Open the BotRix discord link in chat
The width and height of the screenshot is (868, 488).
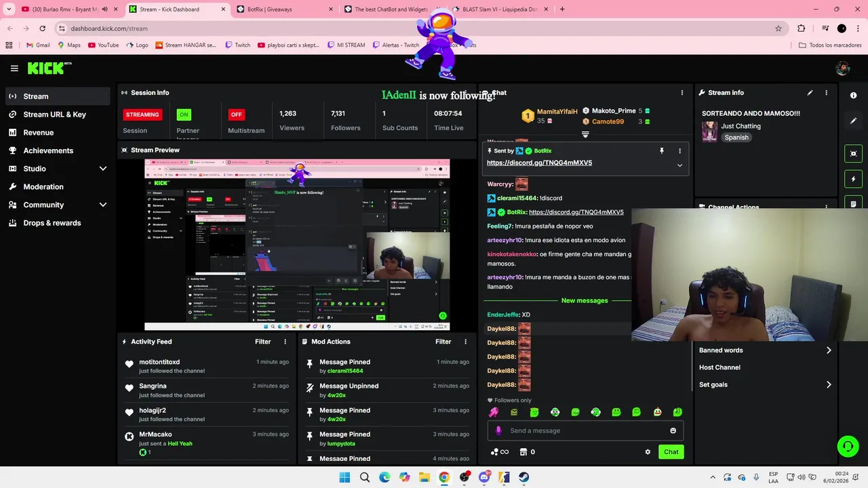[576, 212]
